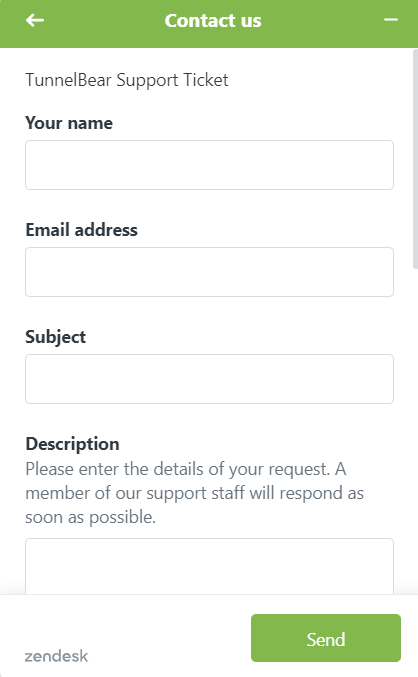
Task: Click the Description label
Action: (73, 444)
